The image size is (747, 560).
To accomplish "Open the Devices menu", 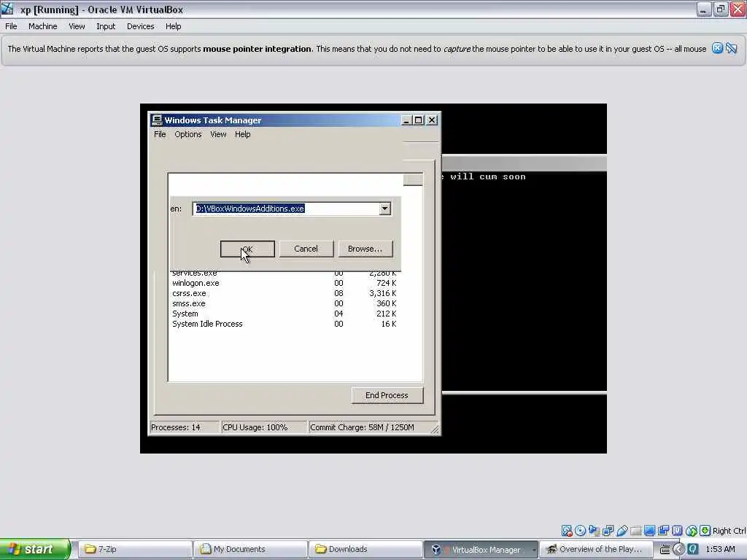I will click(141, 26).
